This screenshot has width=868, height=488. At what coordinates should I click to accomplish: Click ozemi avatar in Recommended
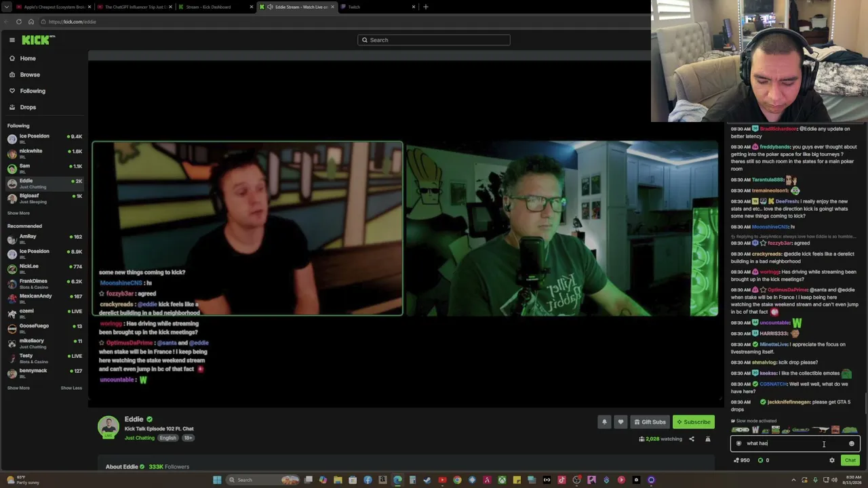click(12, 313)
